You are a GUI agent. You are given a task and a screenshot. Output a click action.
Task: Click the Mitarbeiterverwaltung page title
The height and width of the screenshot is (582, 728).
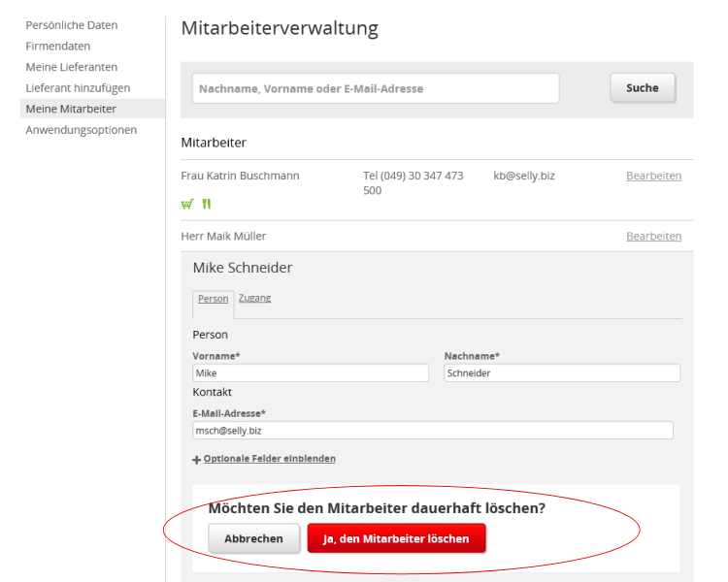[280, 28]
